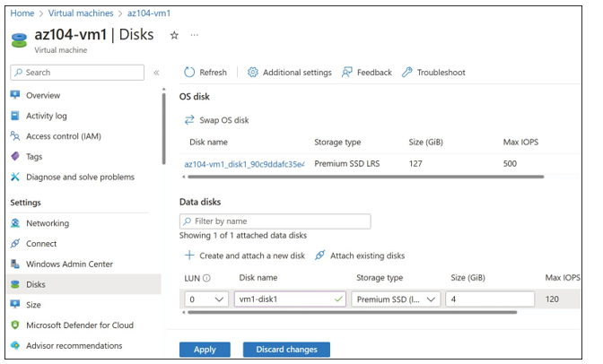Click the Connect plug icon in sidebar
Screen dimensions: 603x364
click(x=15, y=243)
